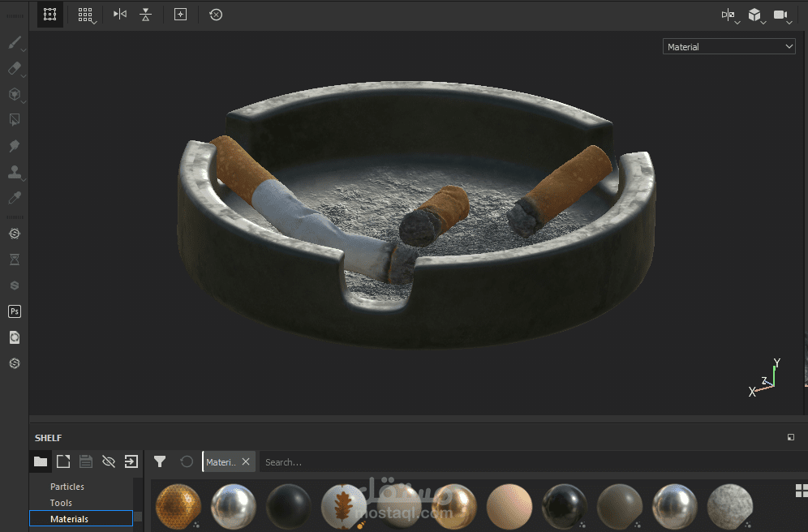Pick the polished gold material sphere
808x532 pixels.
coord(454,507)
